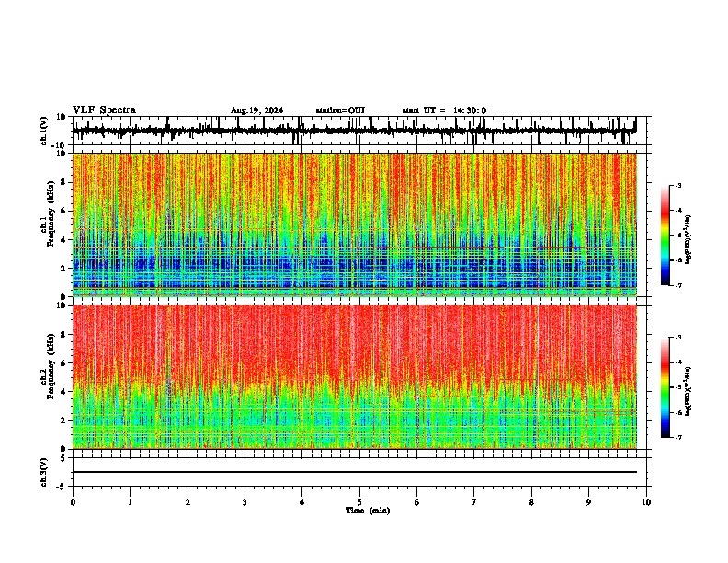Screen dimensions: 728x563
Task: Click the color bar beside ch.2 spectrogram
Action: pos(665,387)
